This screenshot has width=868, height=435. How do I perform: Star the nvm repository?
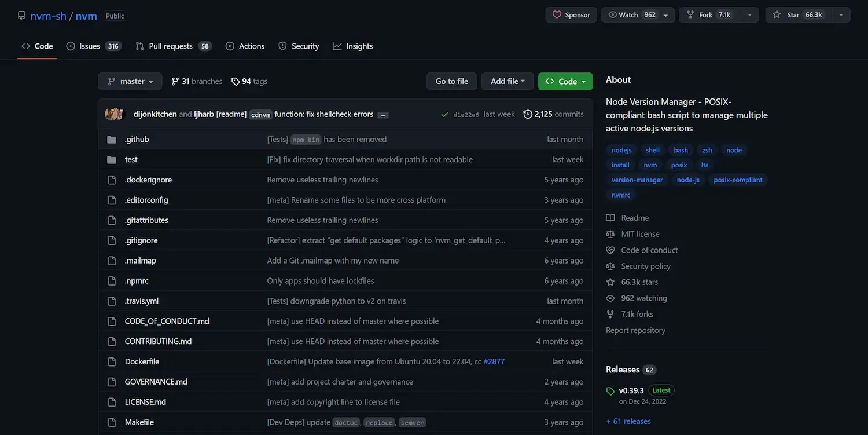[799, 15]
